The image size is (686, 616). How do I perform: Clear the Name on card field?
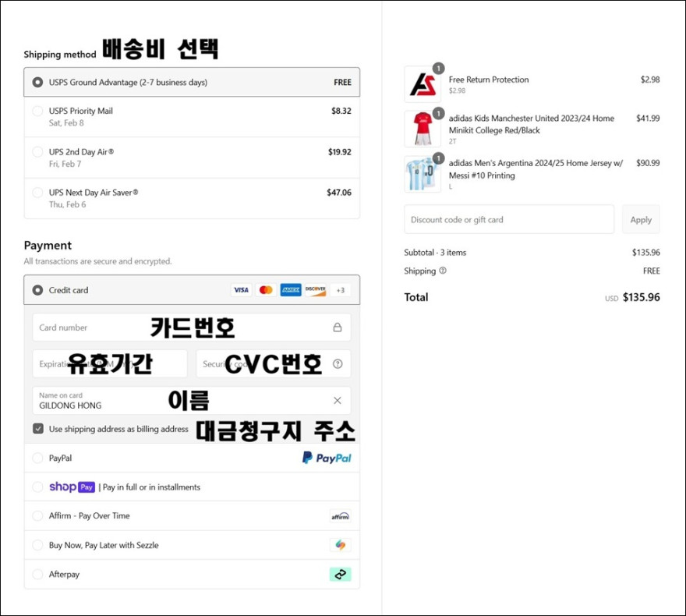click(x=338, y=400)
